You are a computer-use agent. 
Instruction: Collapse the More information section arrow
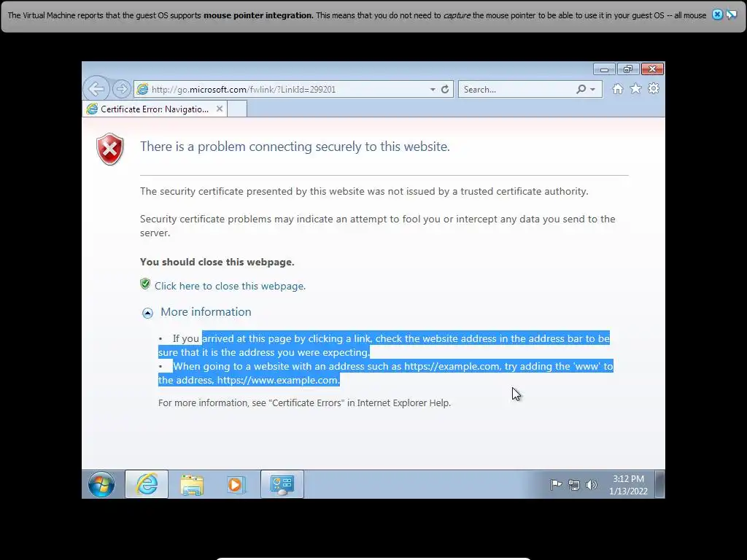pyautogui.click(x=147, y=313)
